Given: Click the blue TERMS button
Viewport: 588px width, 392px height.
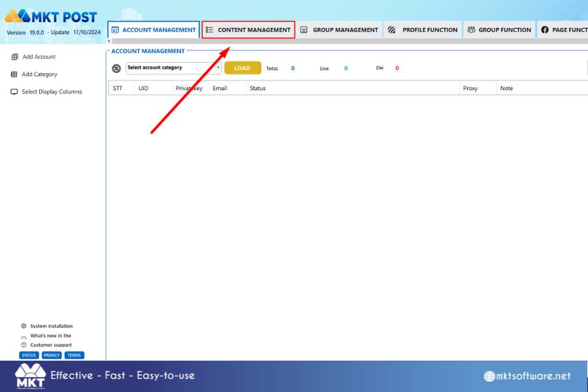Looking at the screenshot, I should click(x=74, y=355).
